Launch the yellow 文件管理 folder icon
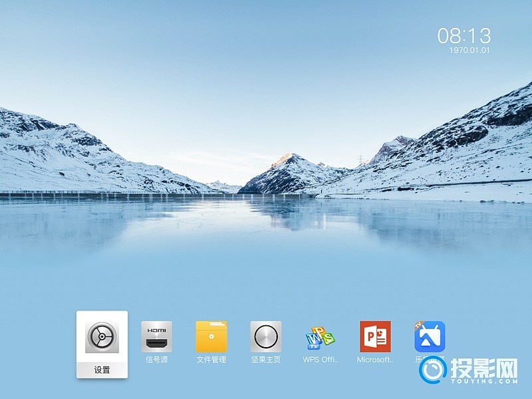The height and width of the screenshot is (399, 532). [211, 336]
